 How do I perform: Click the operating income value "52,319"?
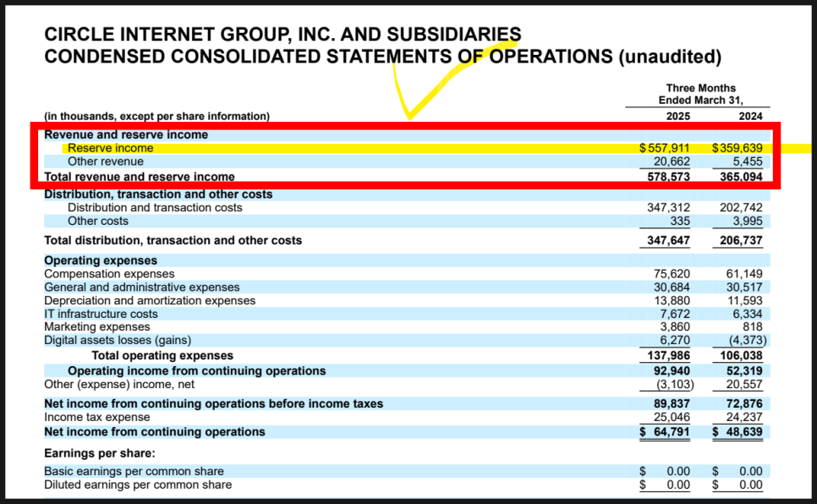[x=744, y=370]
